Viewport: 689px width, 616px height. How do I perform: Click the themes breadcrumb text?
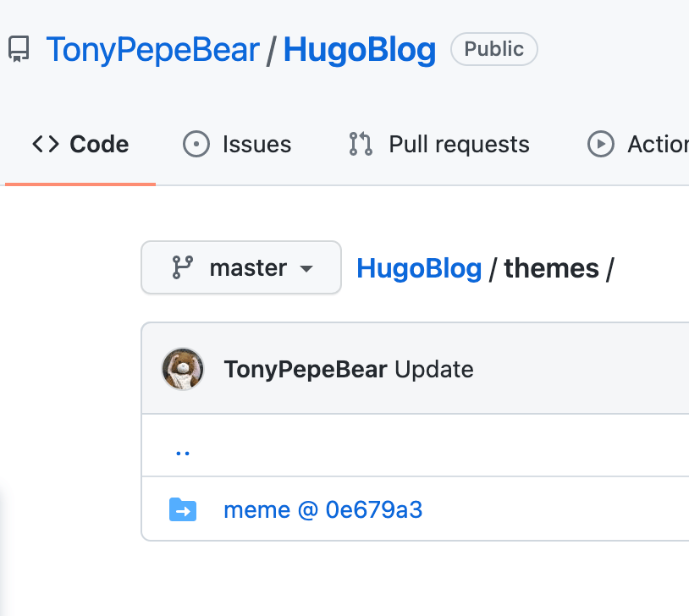pyautogui.click(x=551, y=268)
